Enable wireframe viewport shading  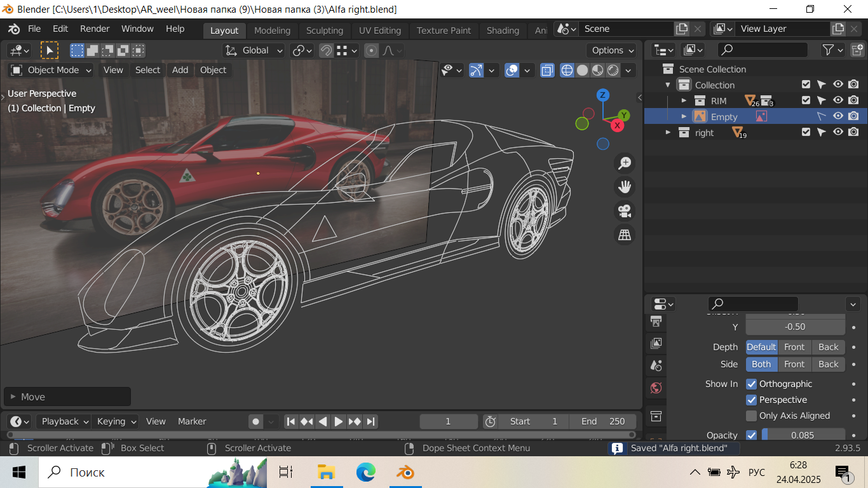coord(567,71)
